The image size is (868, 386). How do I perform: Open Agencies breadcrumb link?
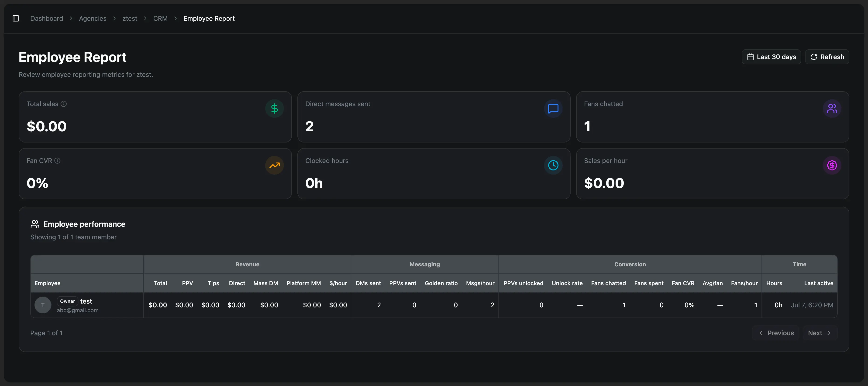[x=93, y=19]
